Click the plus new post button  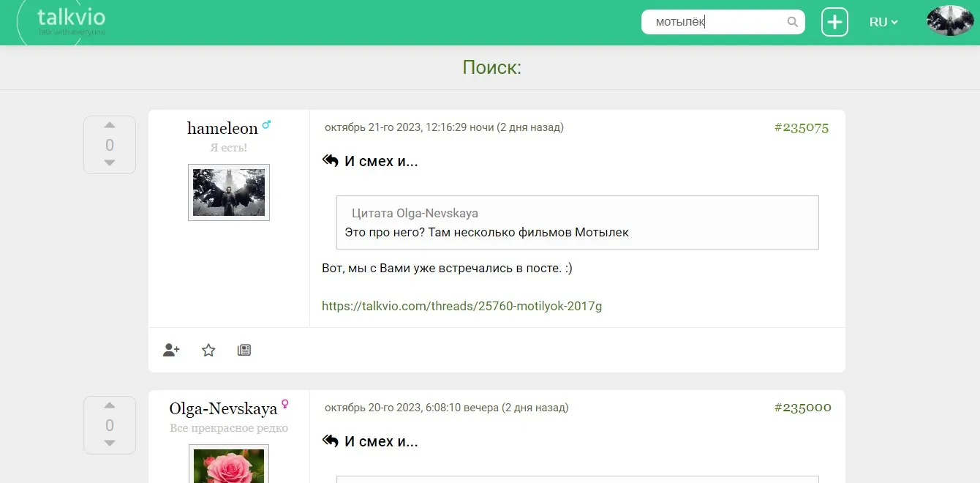(834, 22)
